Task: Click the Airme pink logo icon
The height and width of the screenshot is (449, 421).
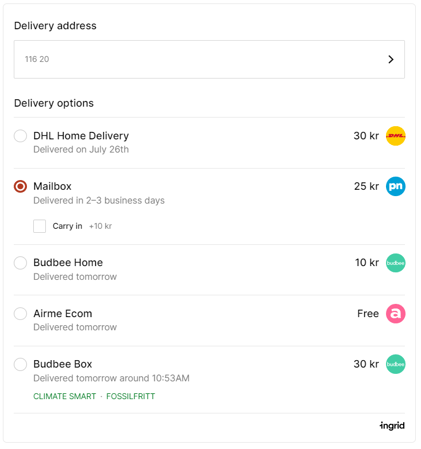Action: tap(395, 314)
